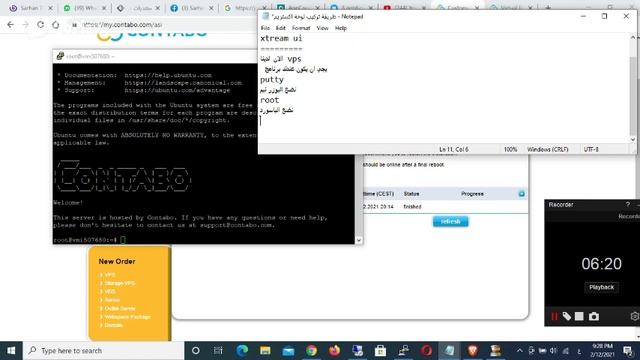Viewport: 640px width, 360px height.
Task: Reload the page with the browser refresh icon
Action: tap(40, 24)
